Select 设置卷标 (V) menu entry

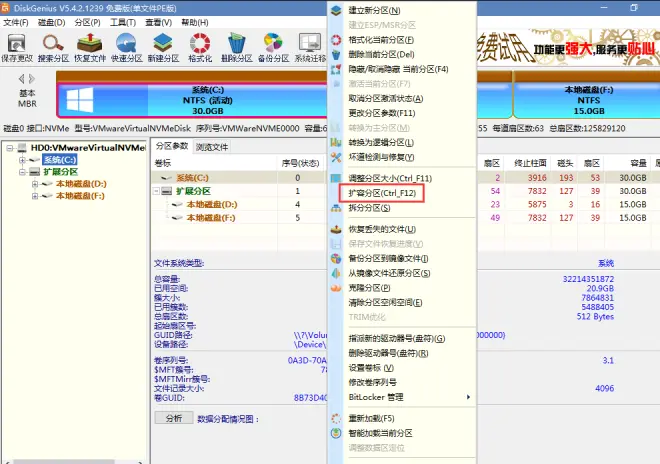[x=371, y=368]
